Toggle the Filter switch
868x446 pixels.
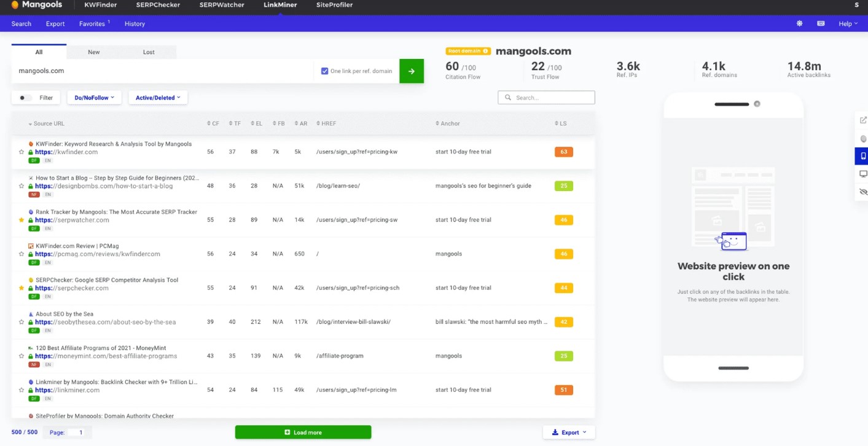[x=25, y=98]
